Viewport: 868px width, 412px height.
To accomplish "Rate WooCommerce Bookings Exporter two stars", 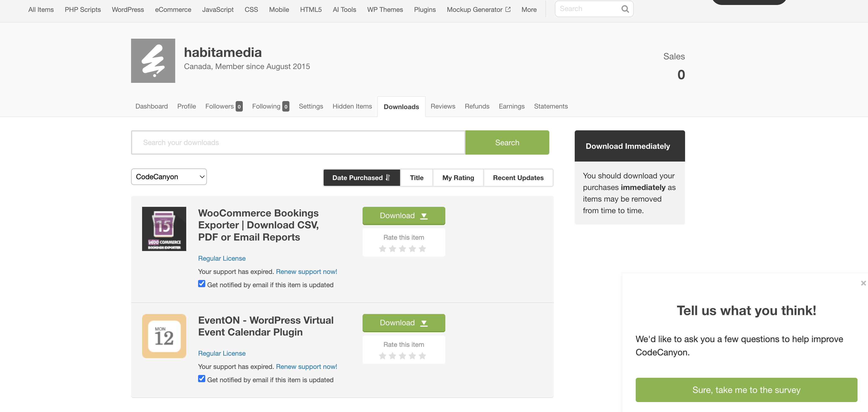I will click(393, 249).
